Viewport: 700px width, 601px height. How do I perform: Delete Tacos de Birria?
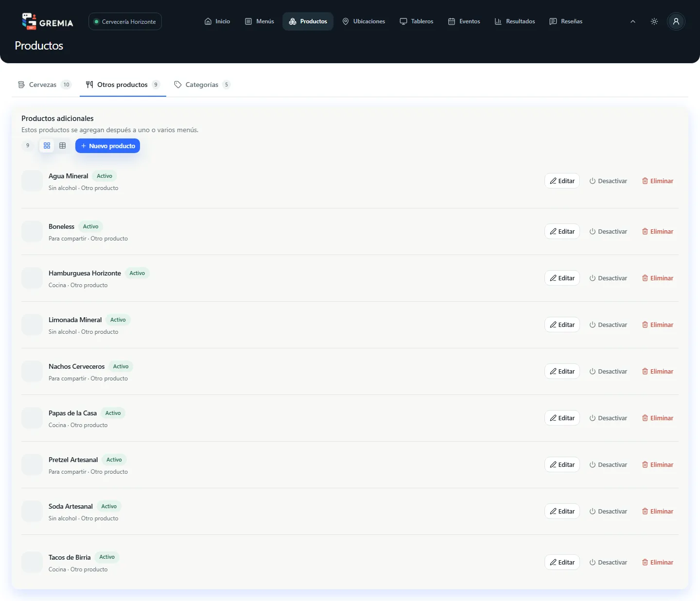(x=658, y=562)
